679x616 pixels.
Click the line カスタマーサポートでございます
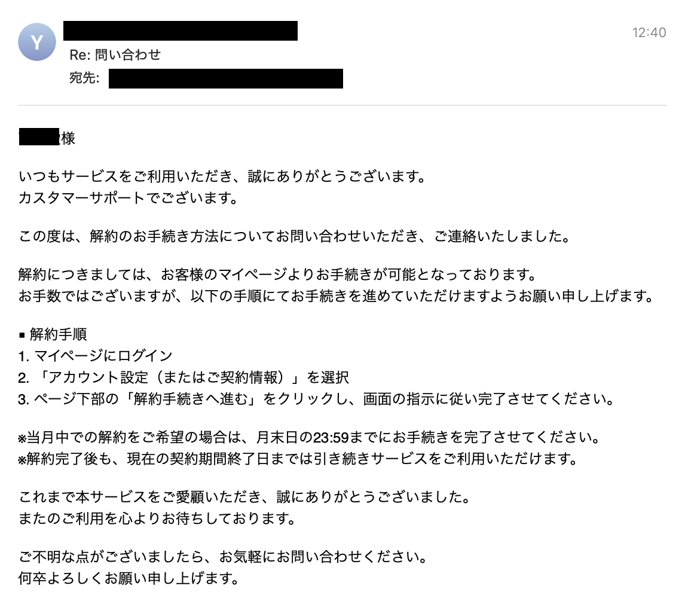click(128, 198)
